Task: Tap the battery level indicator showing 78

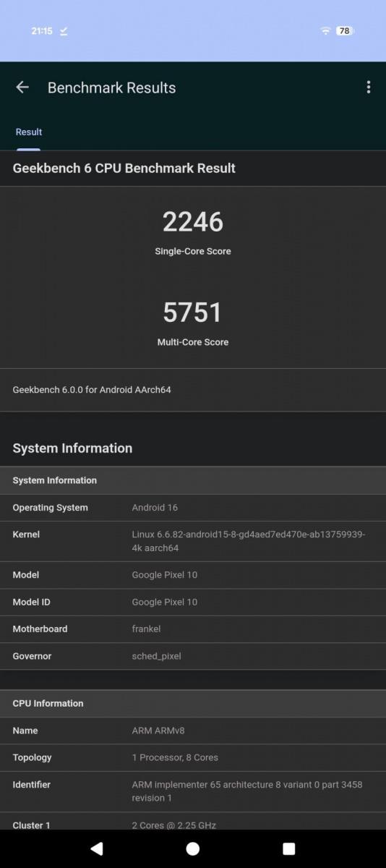Action: [x=345, y=31]
